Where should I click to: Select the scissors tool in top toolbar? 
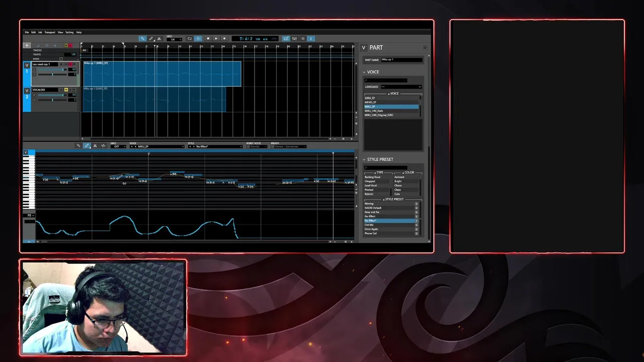pos(159,39)
